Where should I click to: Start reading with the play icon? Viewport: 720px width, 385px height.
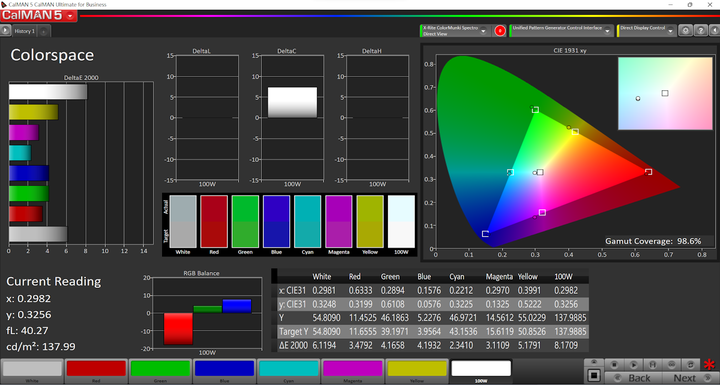click(x=633, y=365)
